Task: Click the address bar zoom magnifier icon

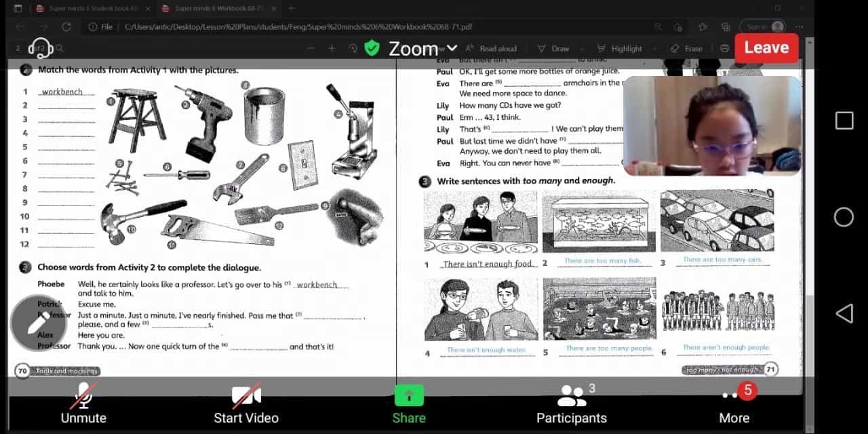Action: click(658, 26)
